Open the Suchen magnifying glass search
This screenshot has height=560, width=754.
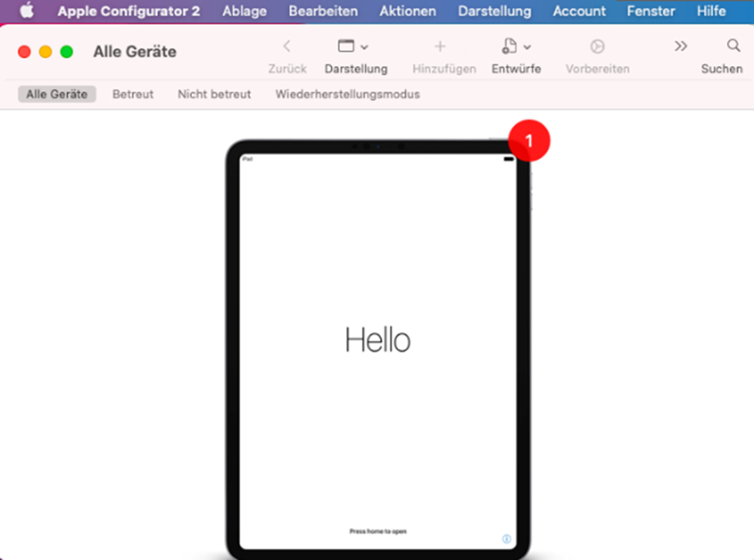(x=733, y=46)
